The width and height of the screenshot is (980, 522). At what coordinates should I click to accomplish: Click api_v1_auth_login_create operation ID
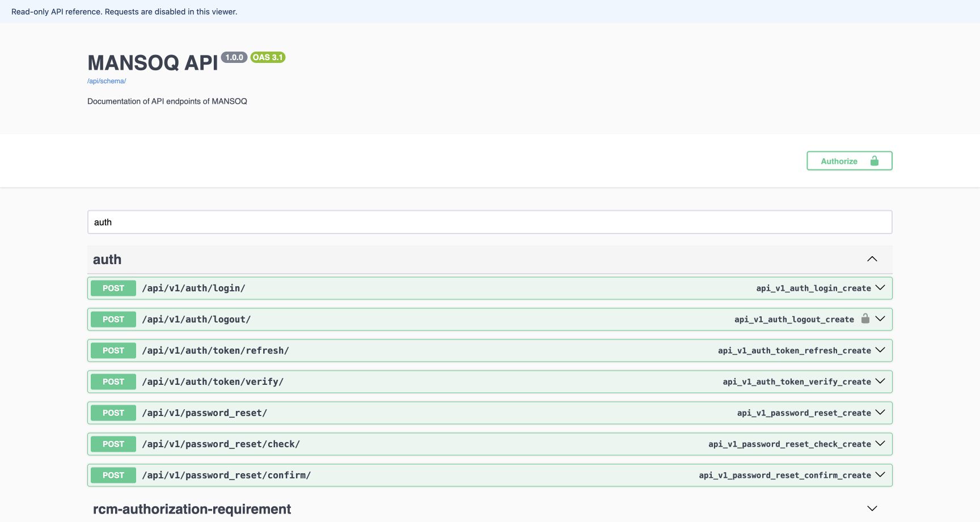(x=813, y=288)
